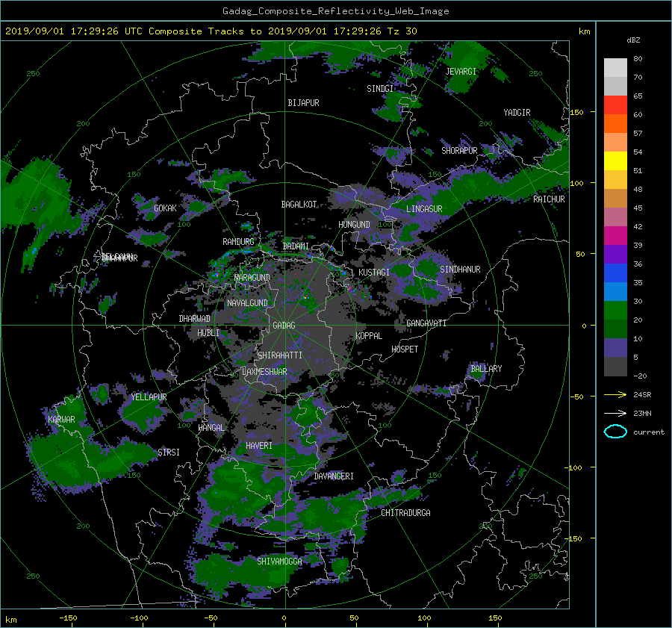Screen dimensions: 672x628
Task: Click the CHITRADURGA city label
Action: point(405,513)
